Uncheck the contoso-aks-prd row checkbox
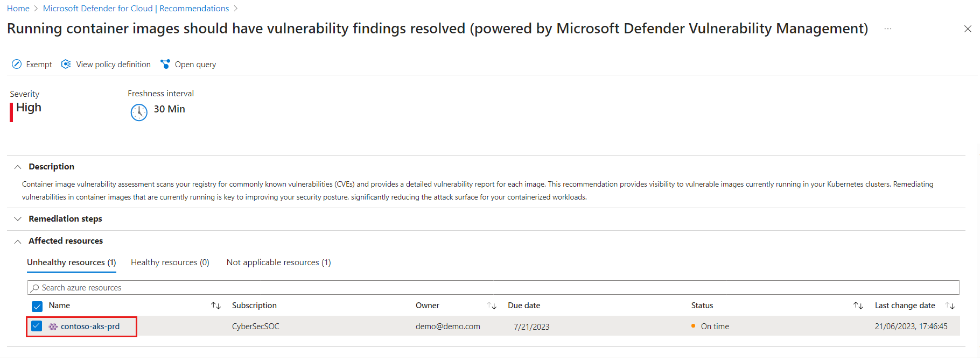 click(x=37, y=326)
